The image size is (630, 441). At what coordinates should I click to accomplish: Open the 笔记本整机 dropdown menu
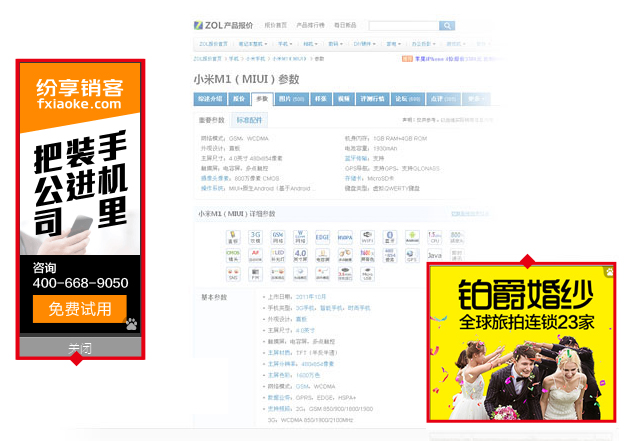pos(252,44)
